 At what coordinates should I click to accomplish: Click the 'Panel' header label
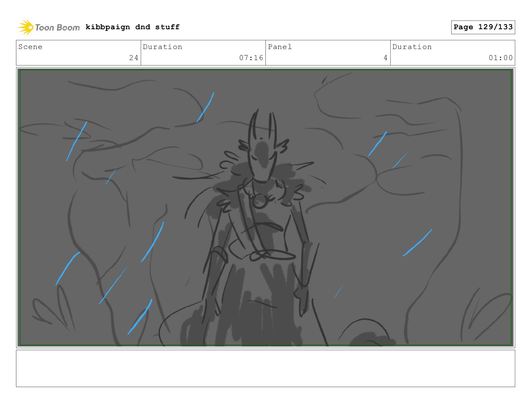tap(280, 47)
